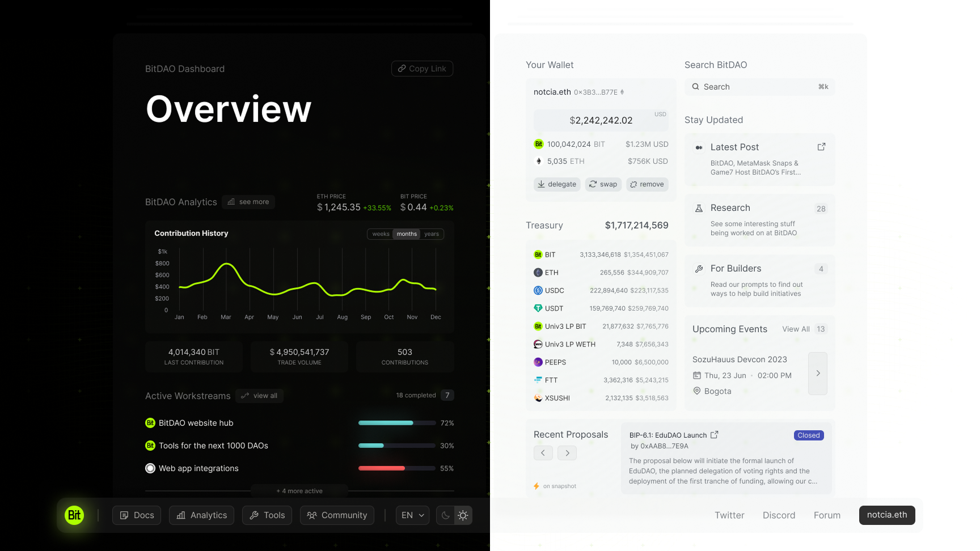The width and height of the screenshot is (980, 551).
Task: Open the Discord link in footer
Action: pos(779,515)
